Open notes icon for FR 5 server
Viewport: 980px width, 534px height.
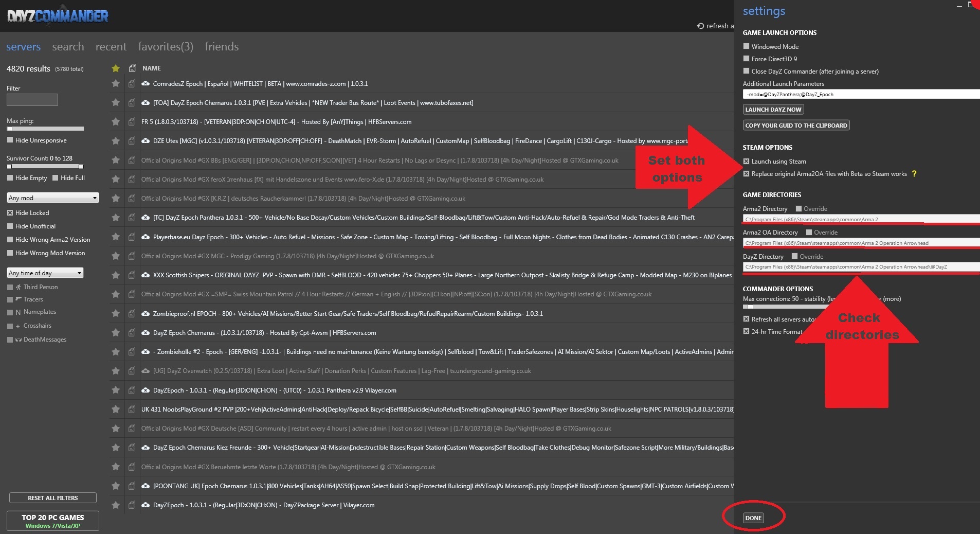[132, 121]
